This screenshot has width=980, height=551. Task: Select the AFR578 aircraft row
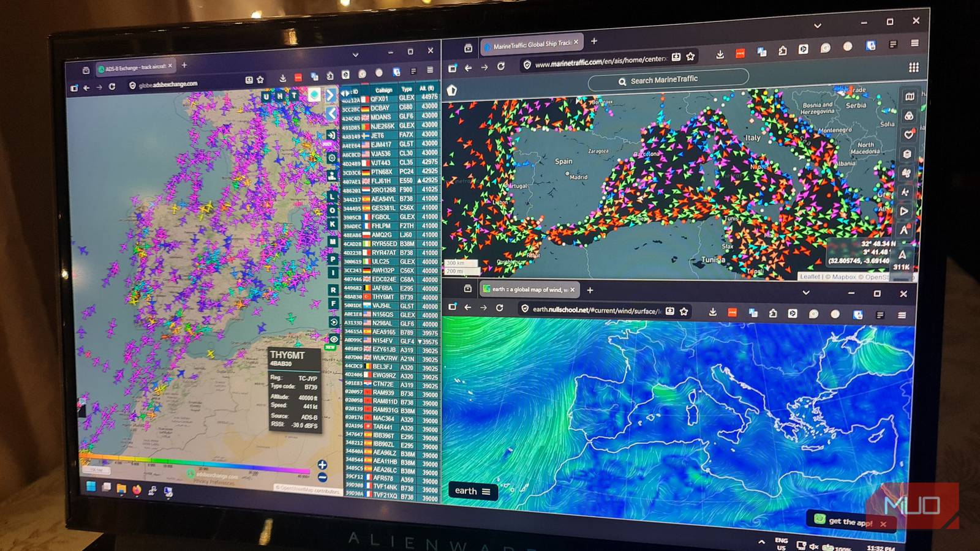coord(392,478)
